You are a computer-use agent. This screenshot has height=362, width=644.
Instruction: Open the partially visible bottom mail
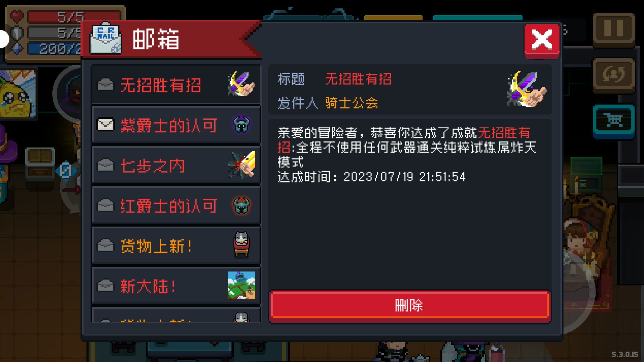tap(176, 315)
